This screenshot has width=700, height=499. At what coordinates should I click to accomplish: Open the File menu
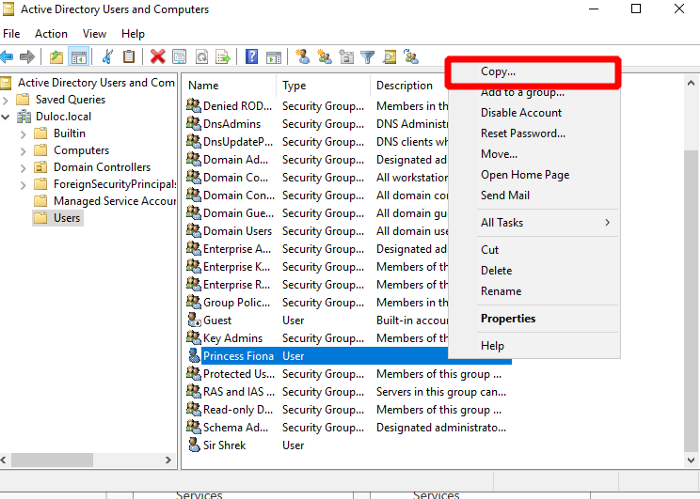pos(11,34)
